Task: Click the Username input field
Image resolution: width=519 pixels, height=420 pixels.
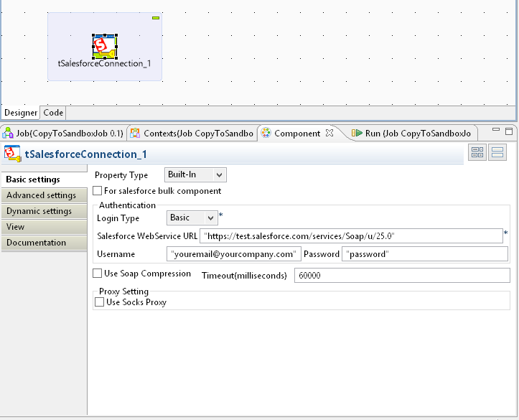Action: [234, 254]
